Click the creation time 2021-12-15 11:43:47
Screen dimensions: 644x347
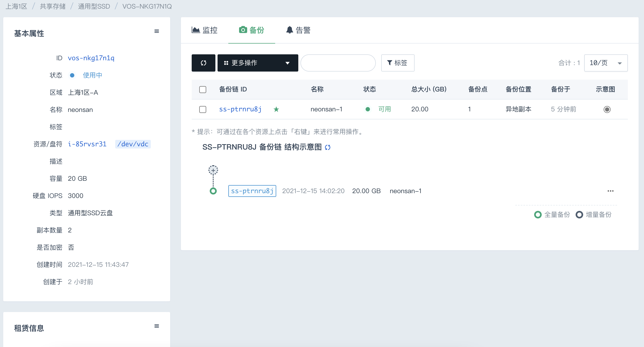(98, 265)
